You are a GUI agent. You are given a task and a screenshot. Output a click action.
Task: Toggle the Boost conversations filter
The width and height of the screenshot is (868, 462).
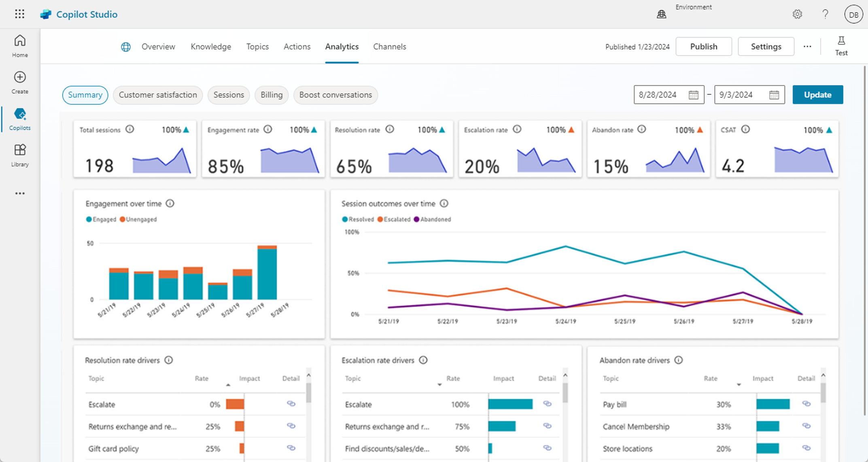point(335,95)
